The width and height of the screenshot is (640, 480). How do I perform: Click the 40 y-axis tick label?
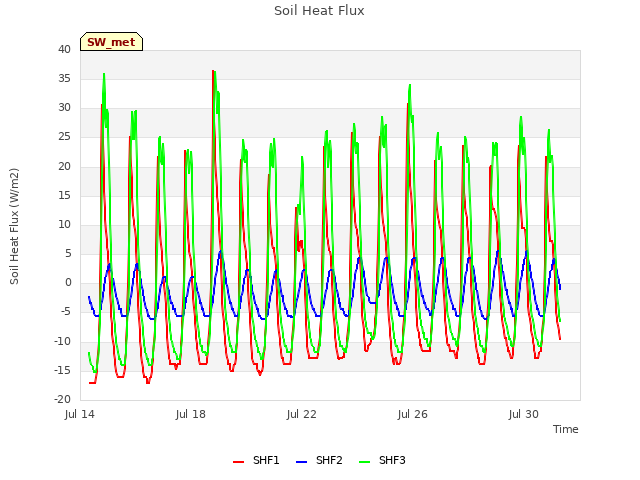pos(64,49)
